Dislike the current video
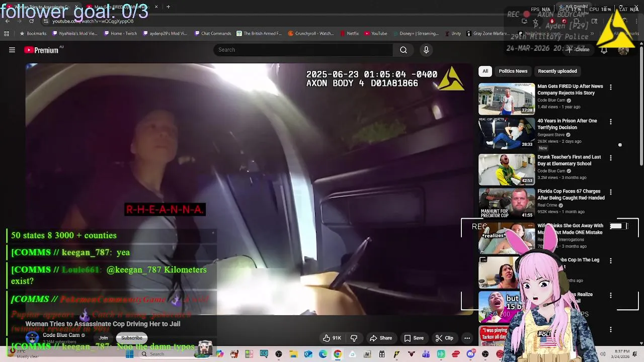This screenshot has width=644, height=362. coord(354,338)
